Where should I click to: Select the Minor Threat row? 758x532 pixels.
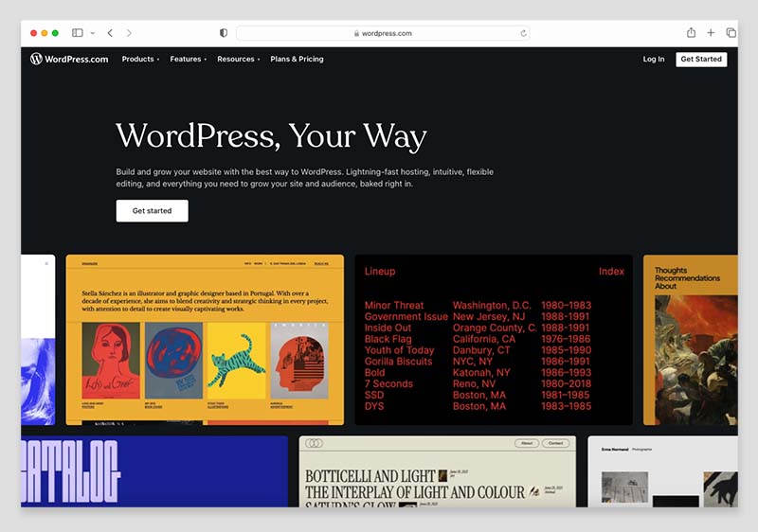478,305
